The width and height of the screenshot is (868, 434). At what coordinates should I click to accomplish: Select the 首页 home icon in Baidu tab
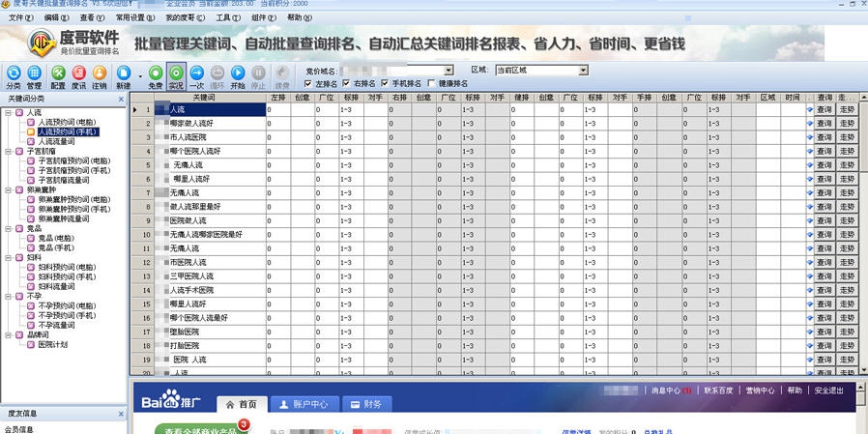[230, 405]
